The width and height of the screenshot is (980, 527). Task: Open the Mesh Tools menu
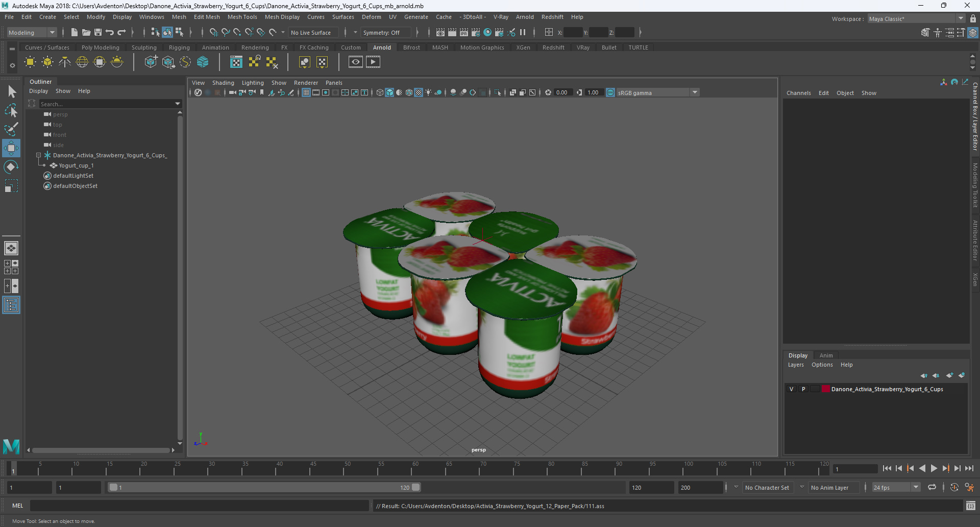[x=242, y=17]
